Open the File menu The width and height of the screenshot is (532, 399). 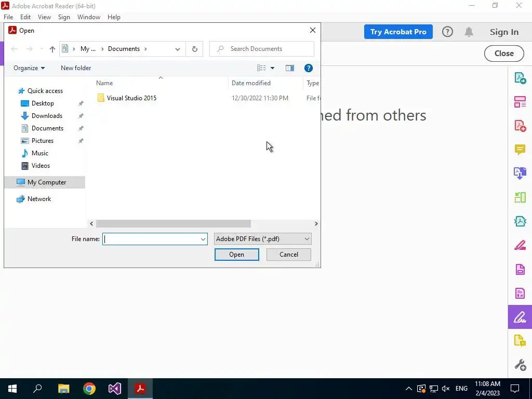[8, 17]
